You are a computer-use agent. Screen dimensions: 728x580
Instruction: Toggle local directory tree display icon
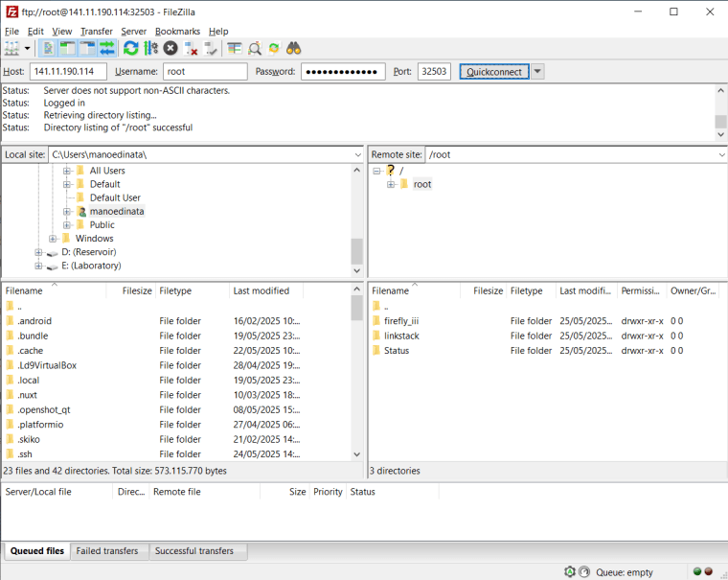pos(68,48)
